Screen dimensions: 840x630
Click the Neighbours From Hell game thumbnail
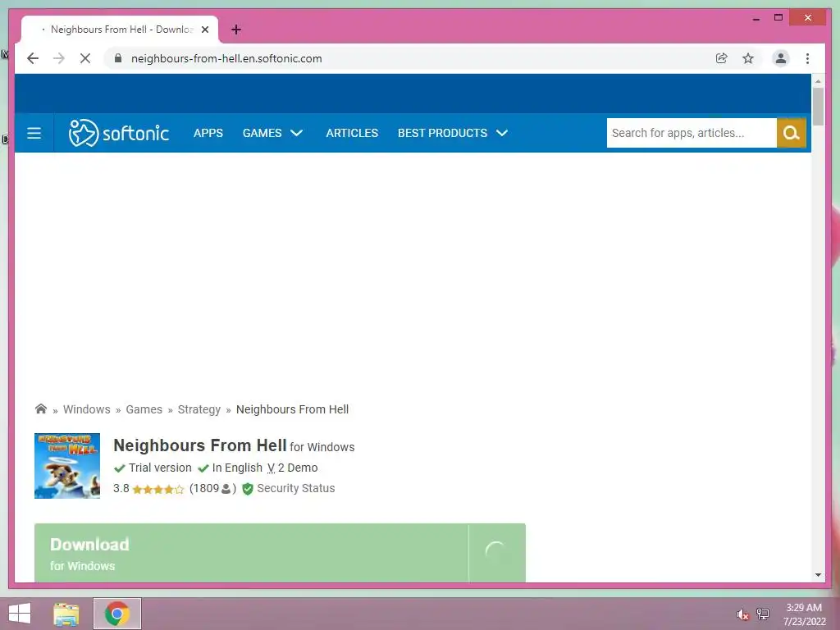coord(67,466)
